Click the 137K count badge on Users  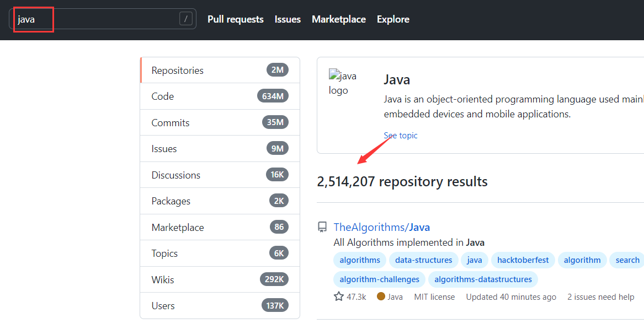(x=275, y=306)
